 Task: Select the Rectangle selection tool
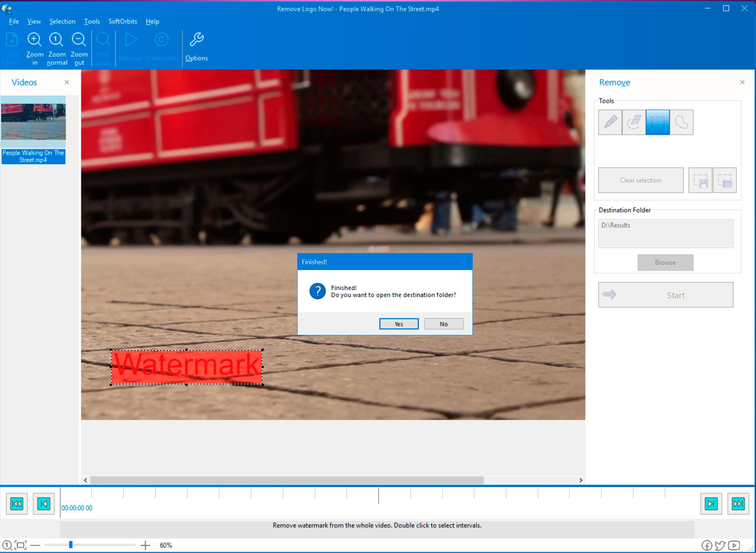click(657, 122)
